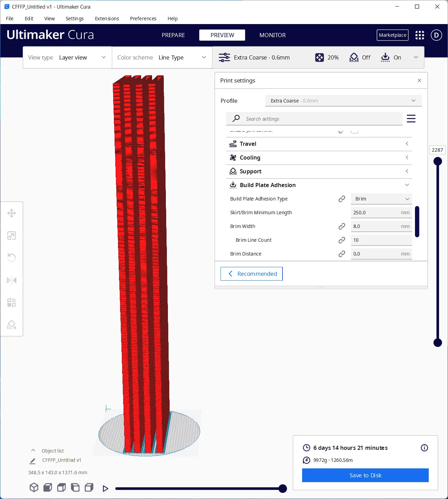Switch to the PREPARE stage

[x=173, y=35]
